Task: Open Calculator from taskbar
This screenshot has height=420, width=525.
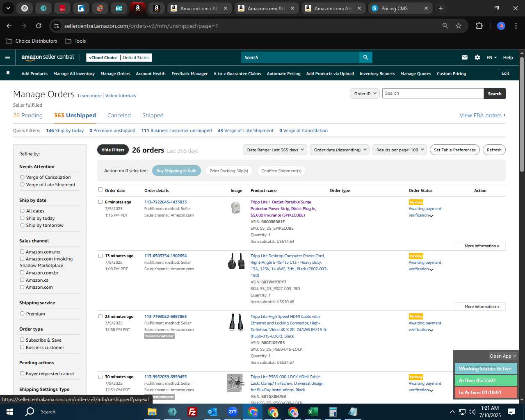Action: coord(333,412)
